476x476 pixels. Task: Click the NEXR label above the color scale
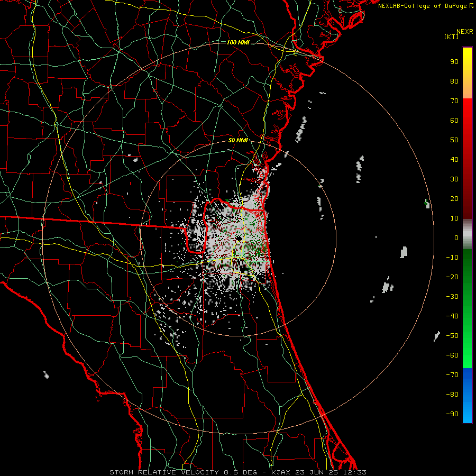coord(464,32)
